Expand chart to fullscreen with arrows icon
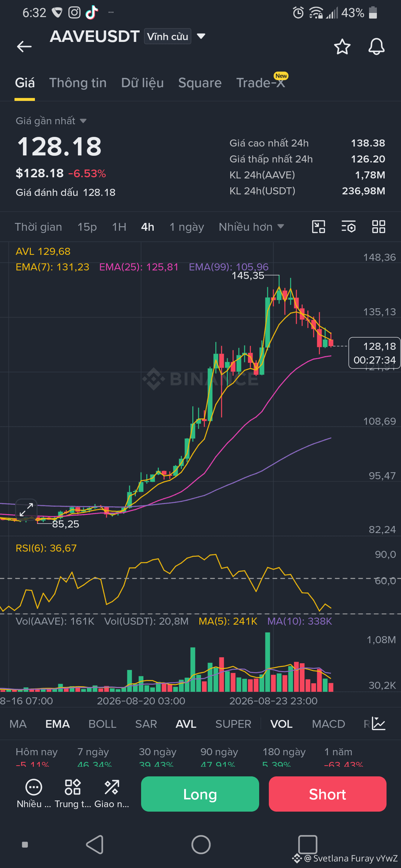401x868 pixels. 26,510
